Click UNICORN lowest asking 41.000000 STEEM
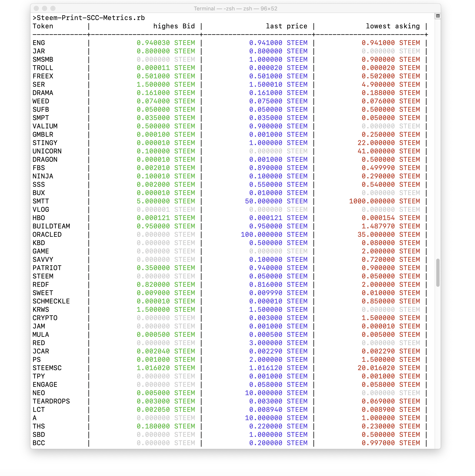 coord(389,151)
